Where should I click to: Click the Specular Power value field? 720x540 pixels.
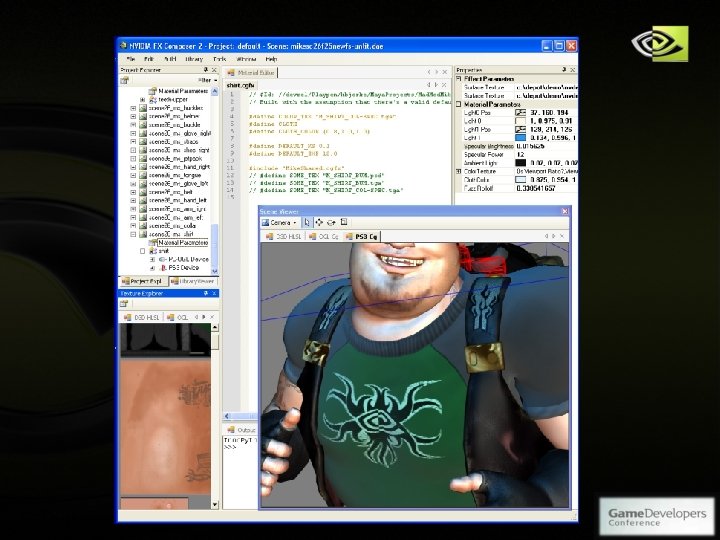coord(546,155)
